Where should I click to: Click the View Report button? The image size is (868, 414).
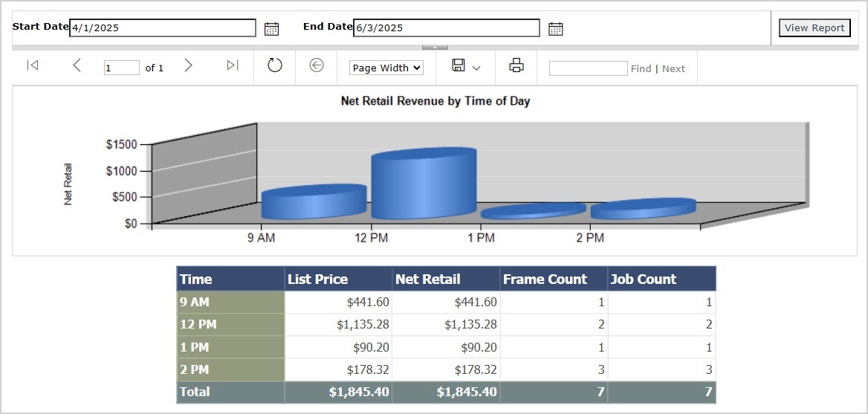tap(814, 28)
